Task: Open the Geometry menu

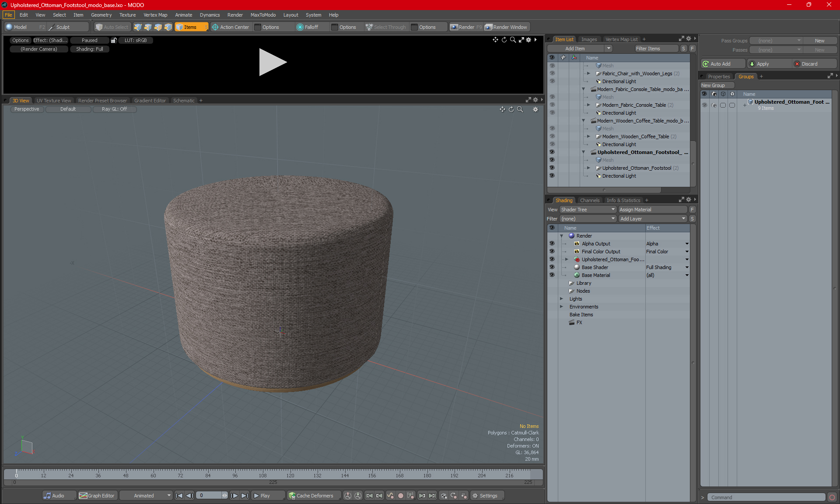Action: tap(101, 15)
